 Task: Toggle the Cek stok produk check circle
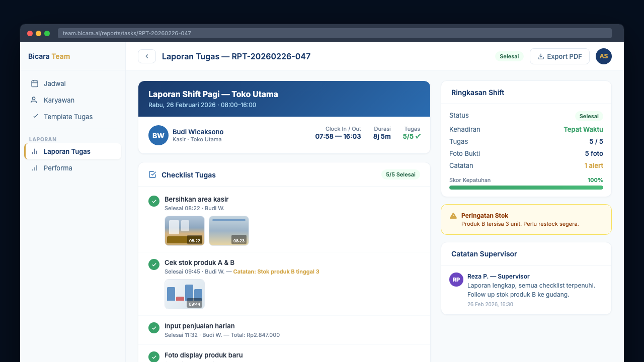[x=154, y=264]
